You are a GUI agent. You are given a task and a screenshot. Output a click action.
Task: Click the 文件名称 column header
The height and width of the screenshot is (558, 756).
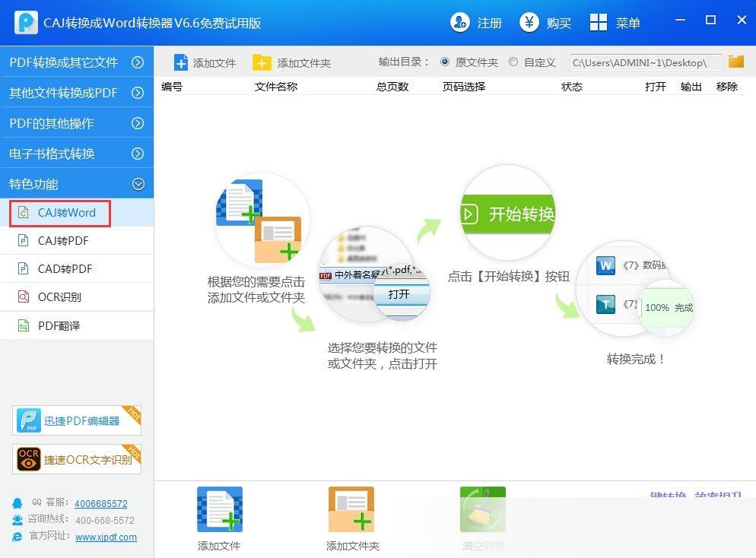pyautogui.click(x=276, y=86)
